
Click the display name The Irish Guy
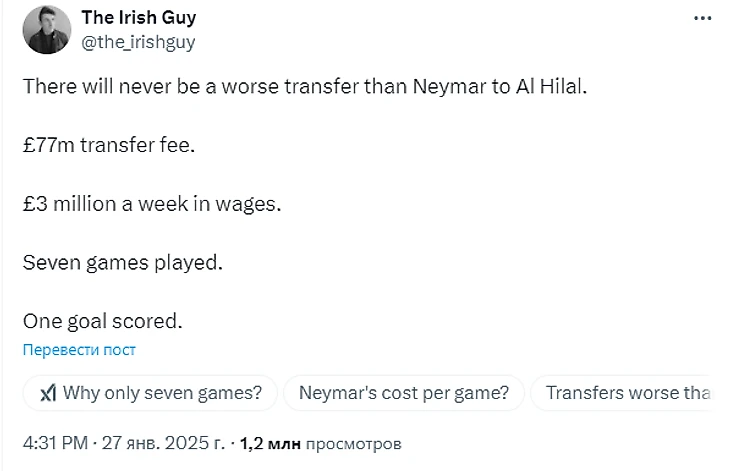coord(138,19)
